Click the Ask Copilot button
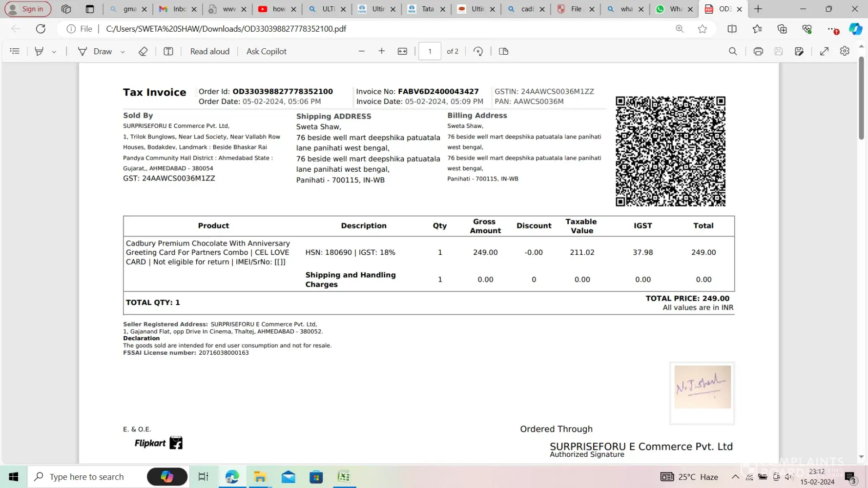The image size is (868, 488). point(266,51)
